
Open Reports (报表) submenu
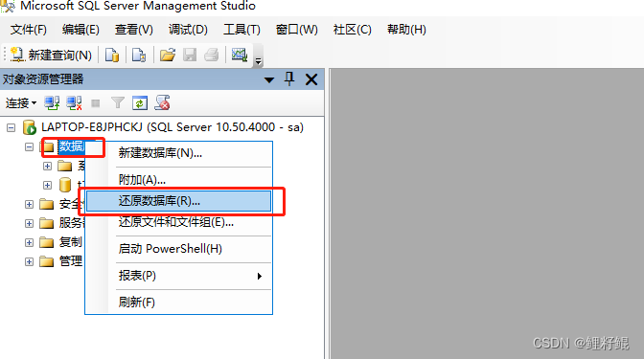(x=178, y=276)
